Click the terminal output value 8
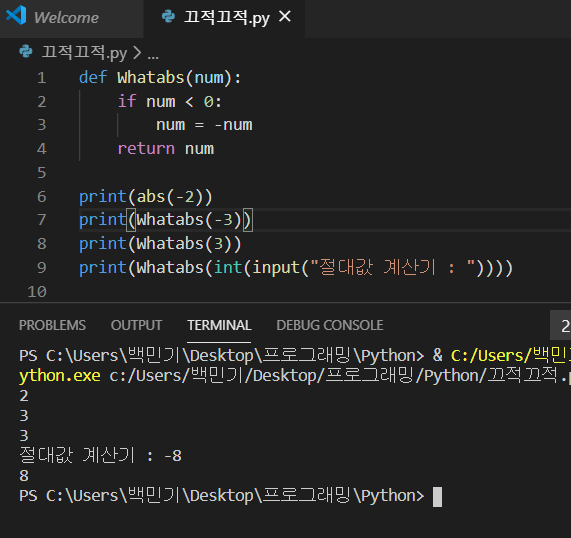 point(24,475)
